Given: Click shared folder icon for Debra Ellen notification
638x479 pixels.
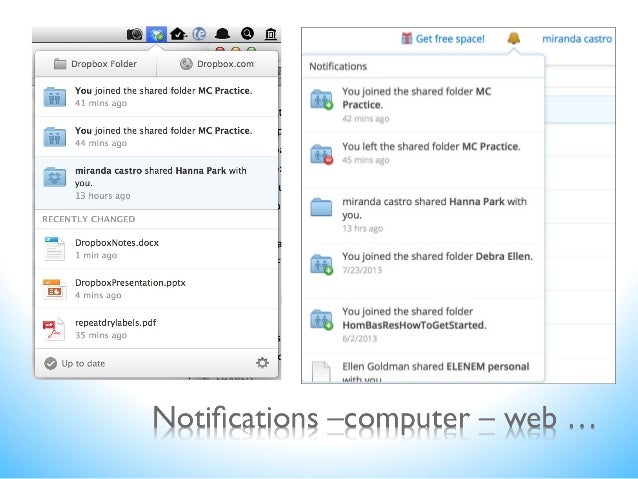Looking at the screenshot, I should click(x=321, y=265).
